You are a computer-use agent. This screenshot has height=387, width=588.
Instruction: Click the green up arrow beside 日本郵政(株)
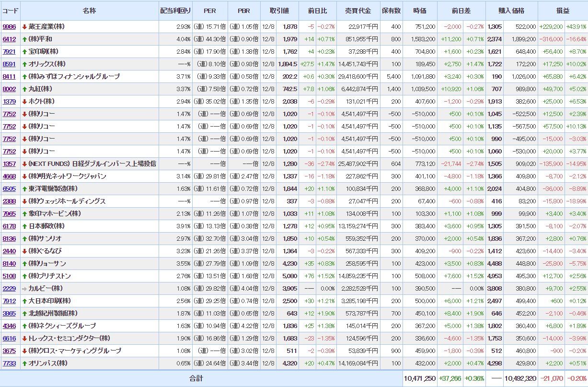(x=24, y=226)
